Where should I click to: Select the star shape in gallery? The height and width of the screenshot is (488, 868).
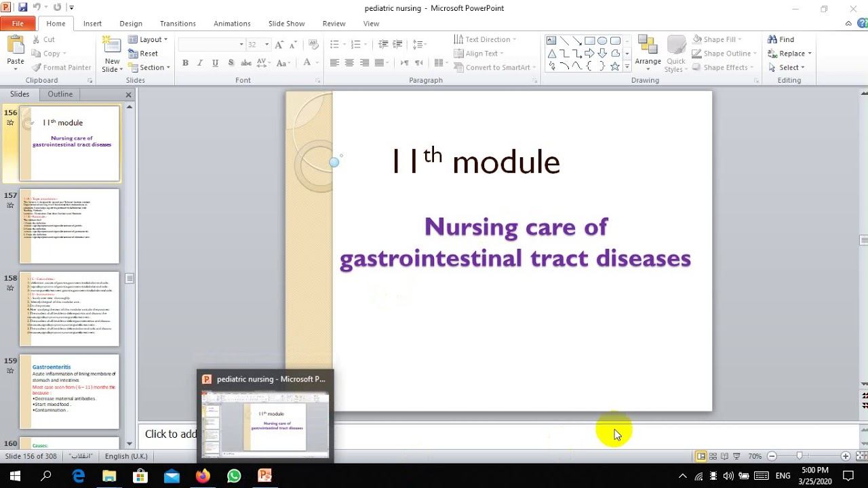tap(615, 66)
